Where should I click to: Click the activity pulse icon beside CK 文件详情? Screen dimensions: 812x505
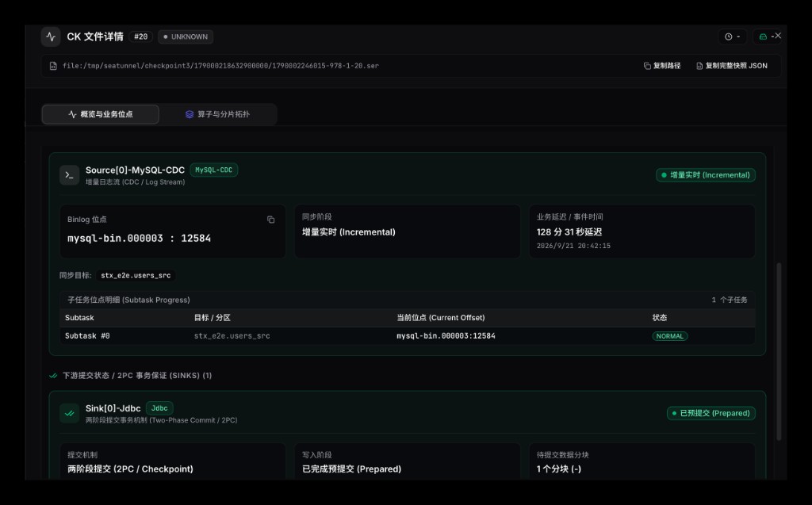pos(51,36)
